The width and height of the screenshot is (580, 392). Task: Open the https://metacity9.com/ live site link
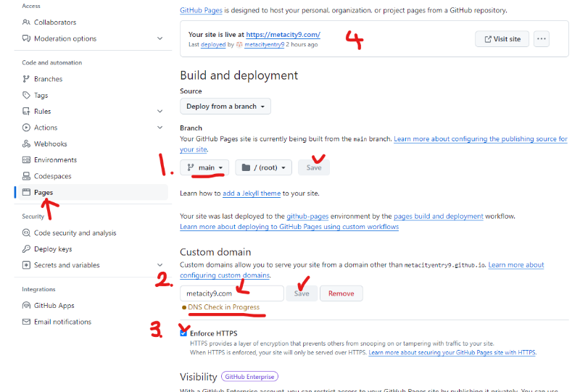point(283,34)
